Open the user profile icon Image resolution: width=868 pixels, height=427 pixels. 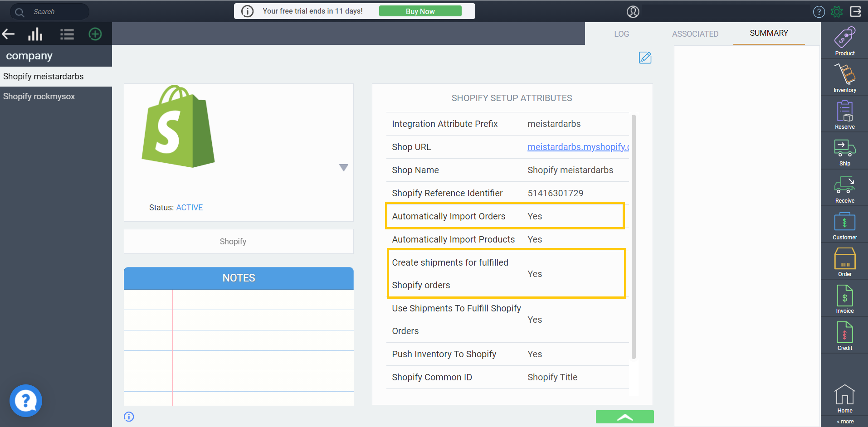click(633, 12)
